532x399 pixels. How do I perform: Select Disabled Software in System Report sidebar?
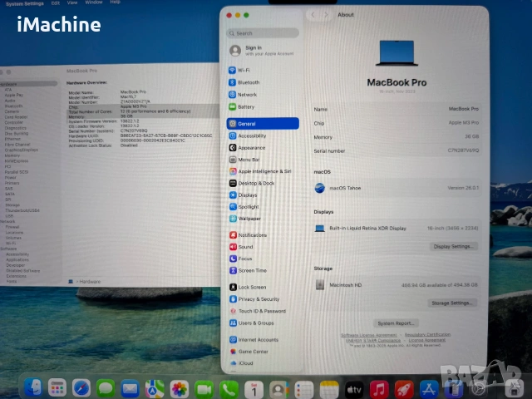tap(22, 271)
